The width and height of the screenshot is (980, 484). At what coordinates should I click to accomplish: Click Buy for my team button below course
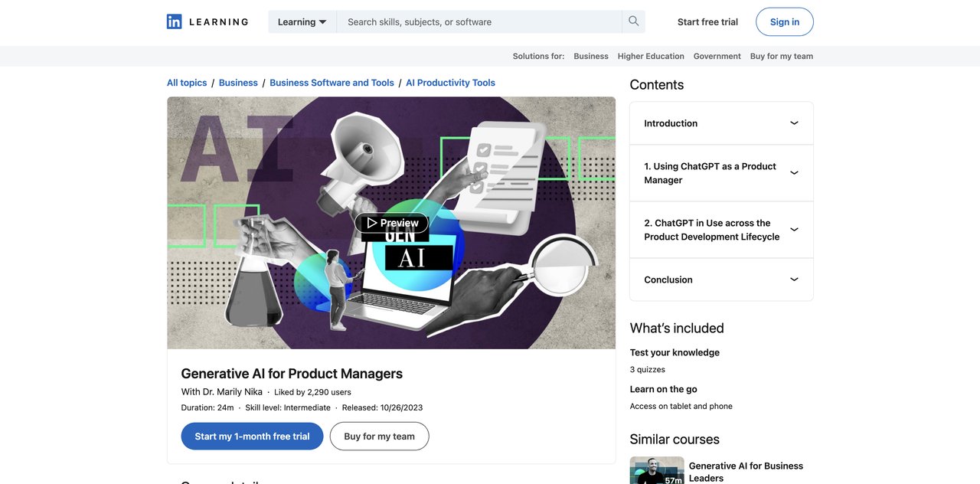[x=379, y=437]
